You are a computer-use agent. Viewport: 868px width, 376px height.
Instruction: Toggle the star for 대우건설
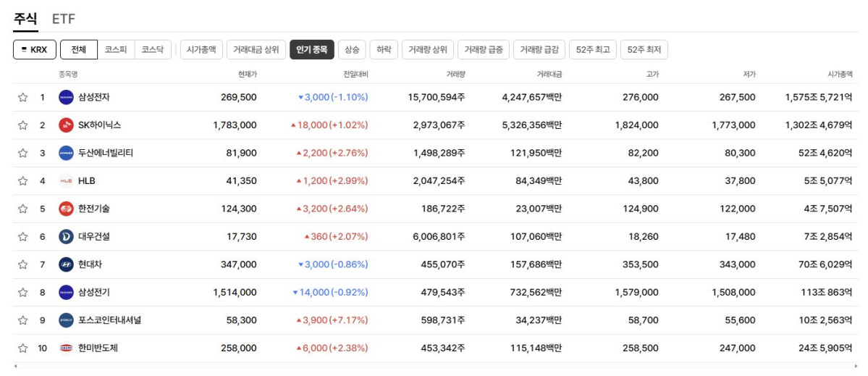[x=22, y=237]
